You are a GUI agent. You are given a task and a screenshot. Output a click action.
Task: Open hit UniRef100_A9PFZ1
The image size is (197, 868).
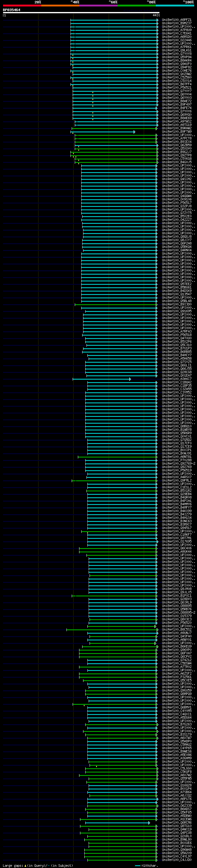click(176, 20)
